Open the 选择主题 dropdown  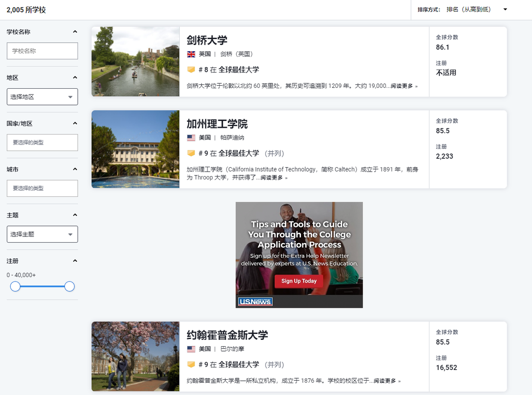(42, 234)
